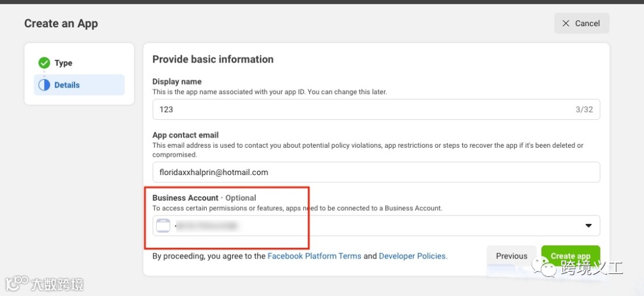Click the App contact email label

185,135
